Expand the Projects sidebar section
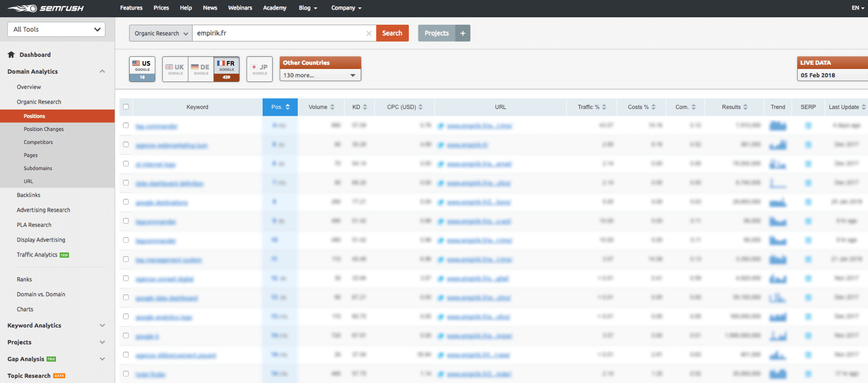 pyautogui.click(x=102, y=342)
